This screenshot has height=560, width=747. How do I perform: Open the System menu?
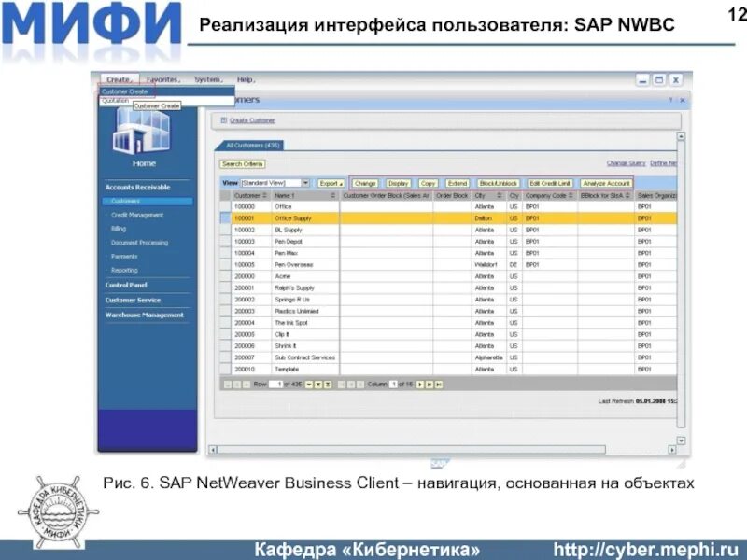(207, 79)
